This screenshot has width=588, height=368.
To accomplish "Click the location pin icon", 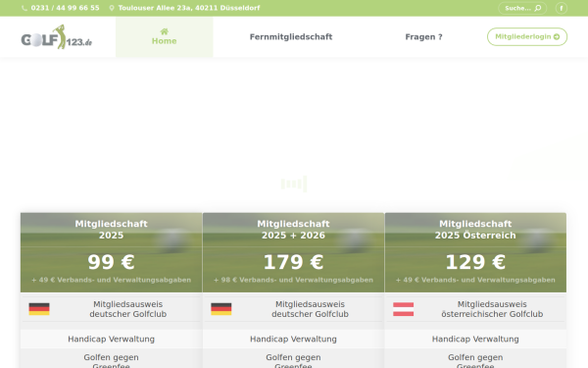I will (112, 8).
